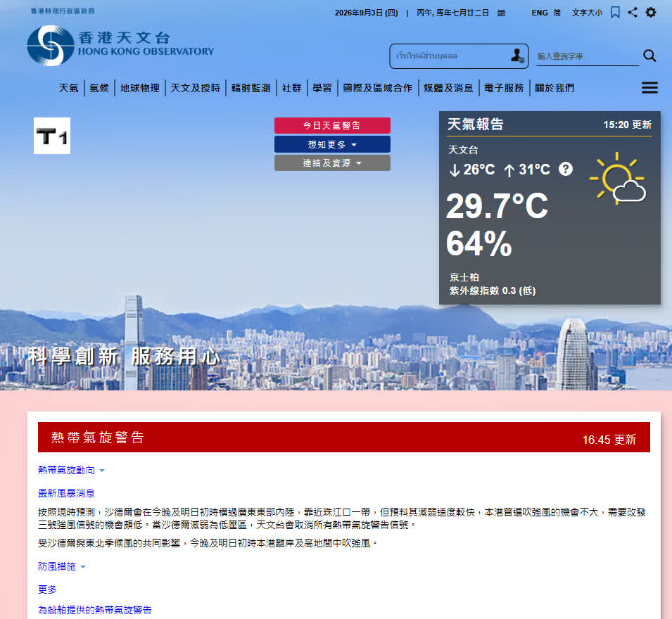The image size is (672, 619).
Task: Expand 防風措施 section
Action: (x=62, y=566)
